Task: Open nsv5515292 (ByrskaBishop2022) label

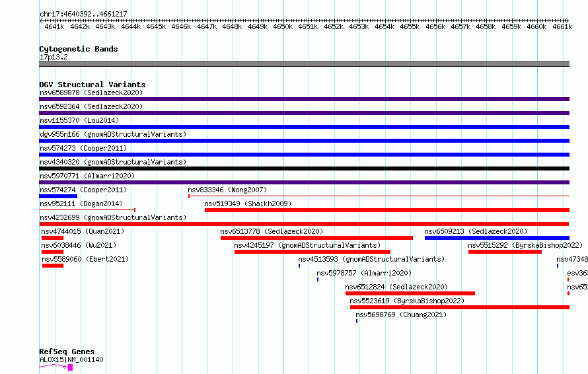Action: (x=525, y=245)
